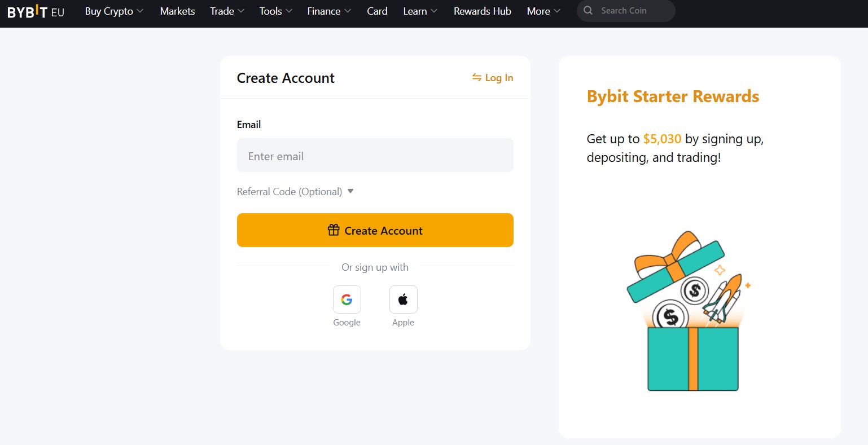Expand the Tools dropdown menu
Image resolution: width=868 pixels, height=445 pixels.
(x=275, y=11)
